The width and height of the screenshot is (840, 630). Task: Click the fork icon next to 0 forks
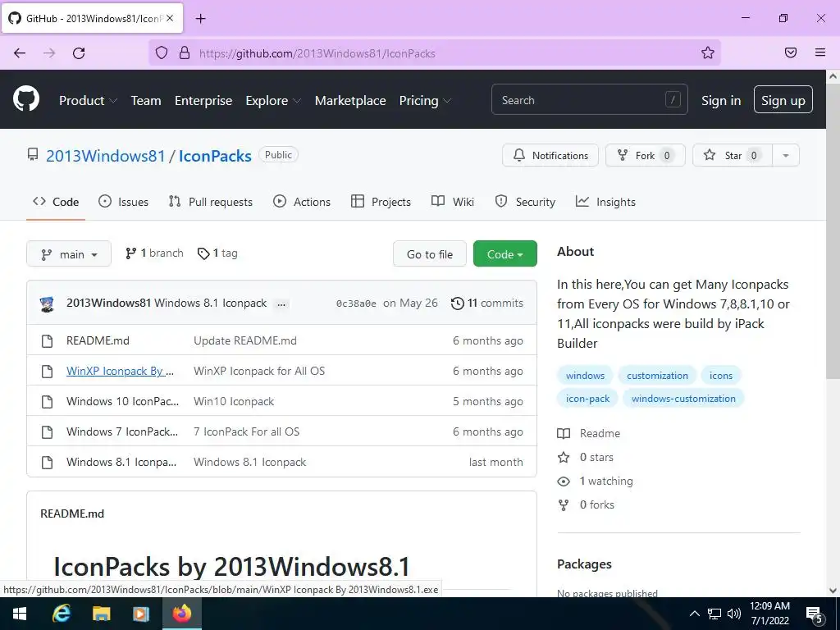click(564, 504)
